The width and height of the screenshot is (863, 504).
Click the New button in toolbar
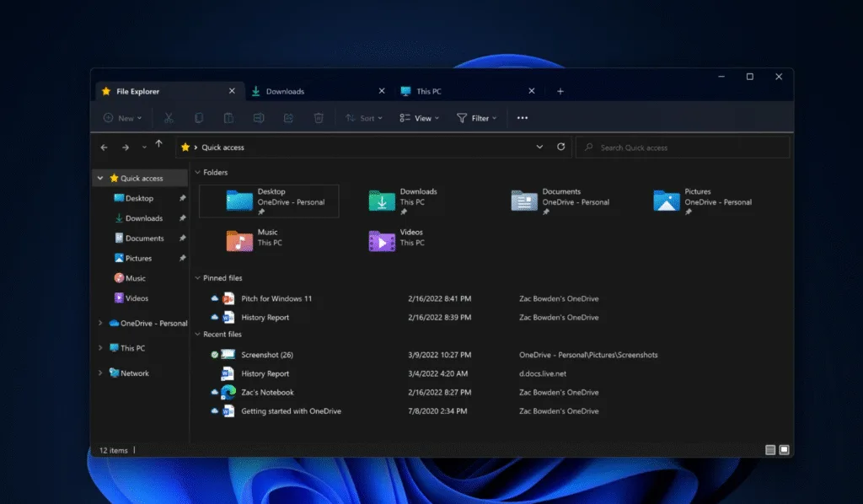coord(122,118)
